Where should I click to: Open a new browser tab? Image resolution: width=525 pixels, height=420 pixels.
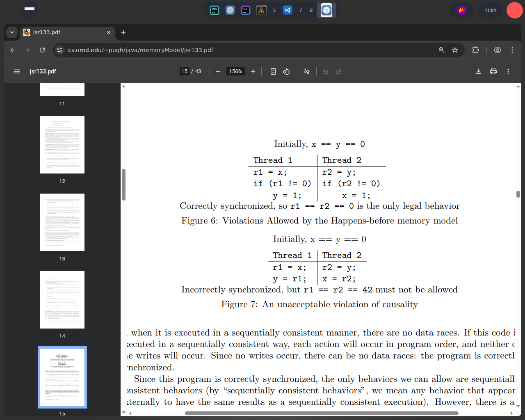[x=123, y=32]
